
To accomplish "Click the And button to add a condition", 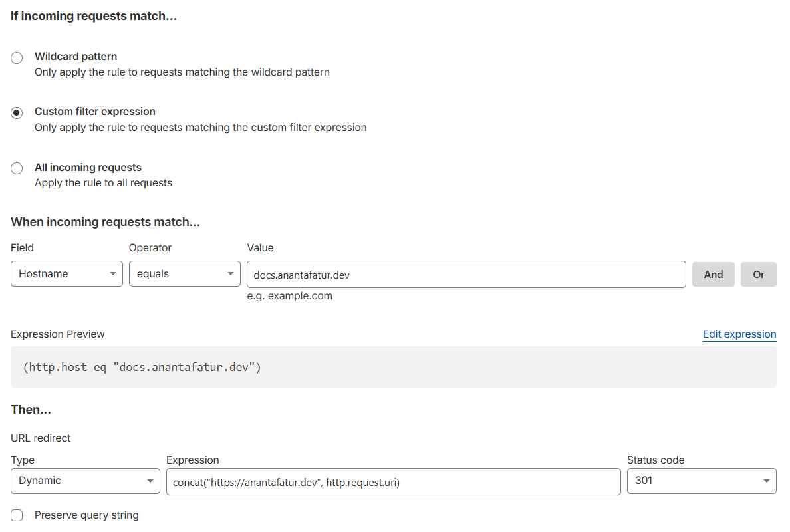I will tap(713, 274).
